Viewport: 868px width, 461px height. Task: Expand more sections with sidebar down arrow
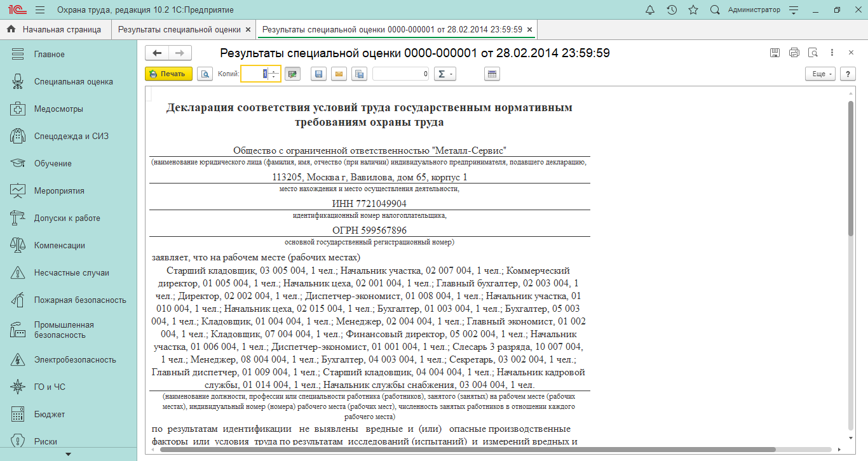[68, 455]
